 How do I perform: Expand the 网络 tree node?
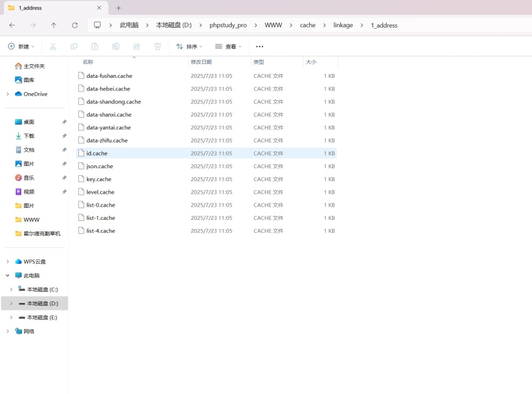(x=7, y=331)
